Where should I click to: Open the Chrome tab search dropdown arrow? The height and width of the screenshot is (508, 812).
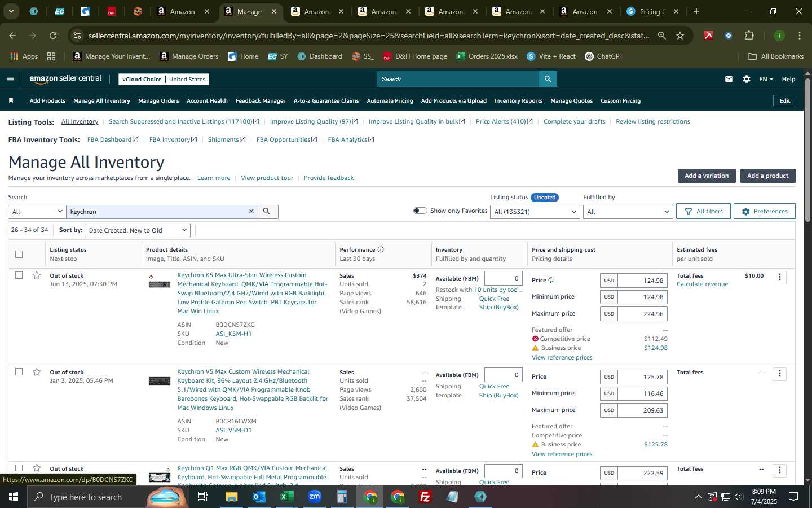(11, 11)
